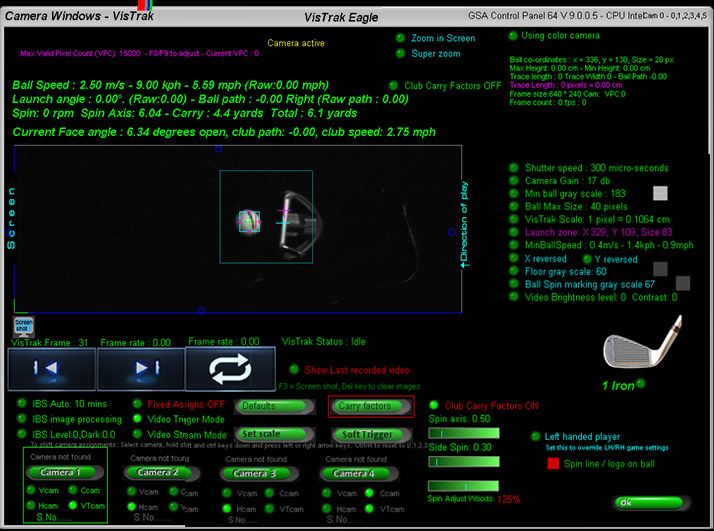Click the Carry factors button
Screen dimensions: 714x531
(x=370, y=406)
